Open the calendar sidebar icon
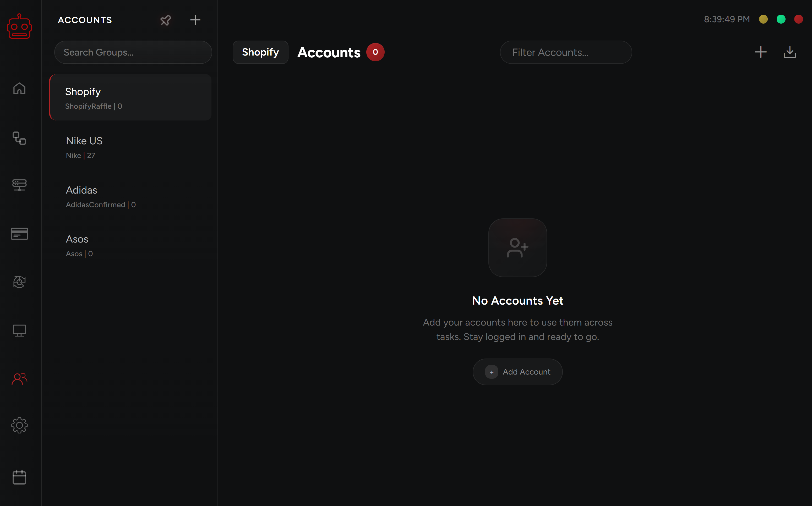This screenshot has width=812, height=506. coord(19,477)
